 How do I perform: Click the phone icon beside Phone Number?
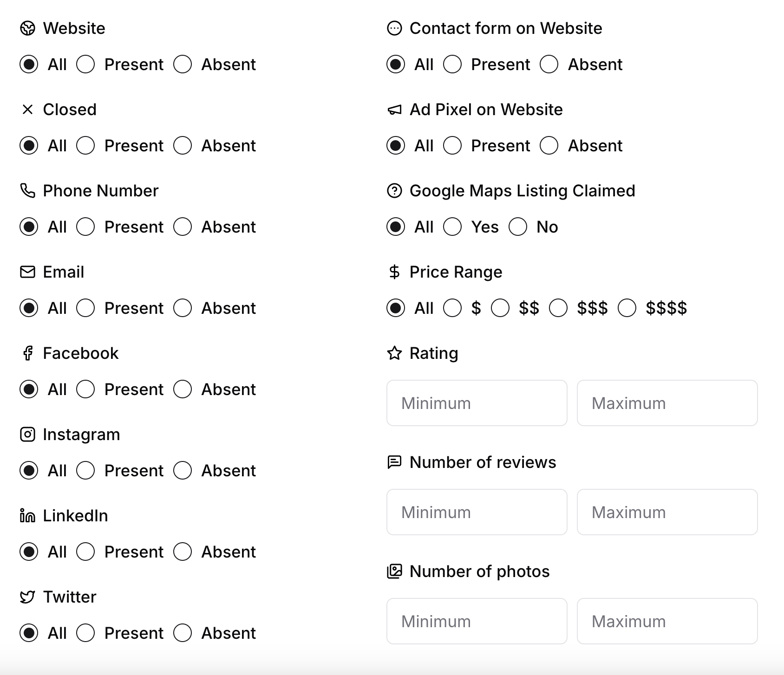coord(28,191)
